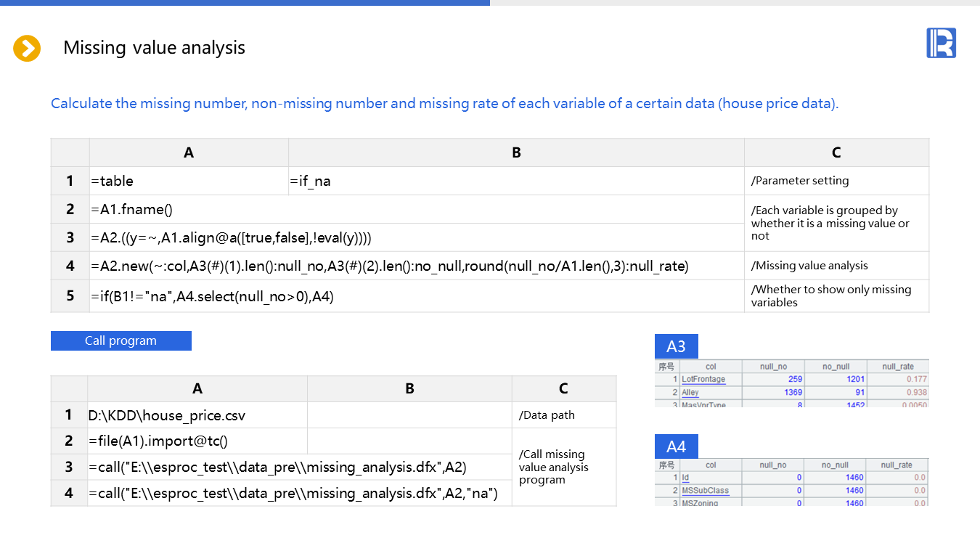
Task: Click the Alley link in A3 table
Action: [x=690, y=392]
